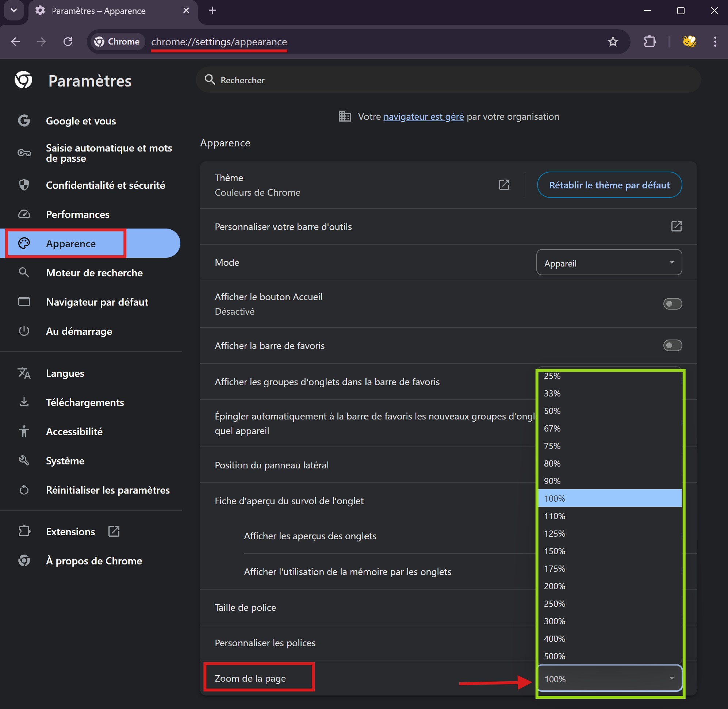This screenshot has height=709, width=728.
Task: Click the bookmark star icon
Action: click(613, 42)
